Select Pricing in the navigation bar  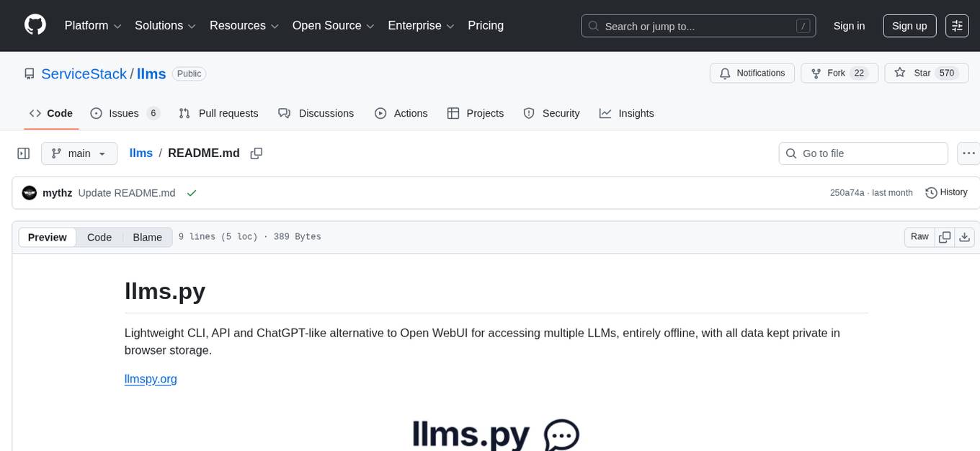click(486, 25)
